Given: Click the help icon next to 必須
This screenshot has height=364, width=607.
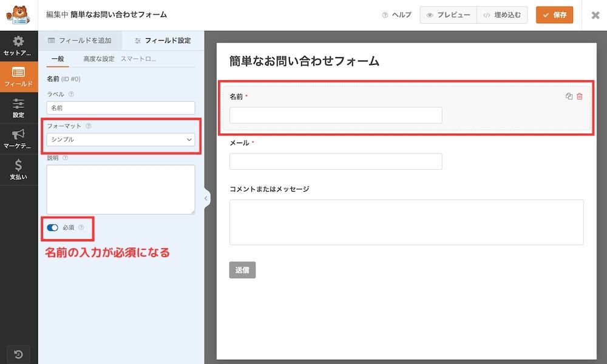Looking at the screenshot, I should click(x=81, y=227).
